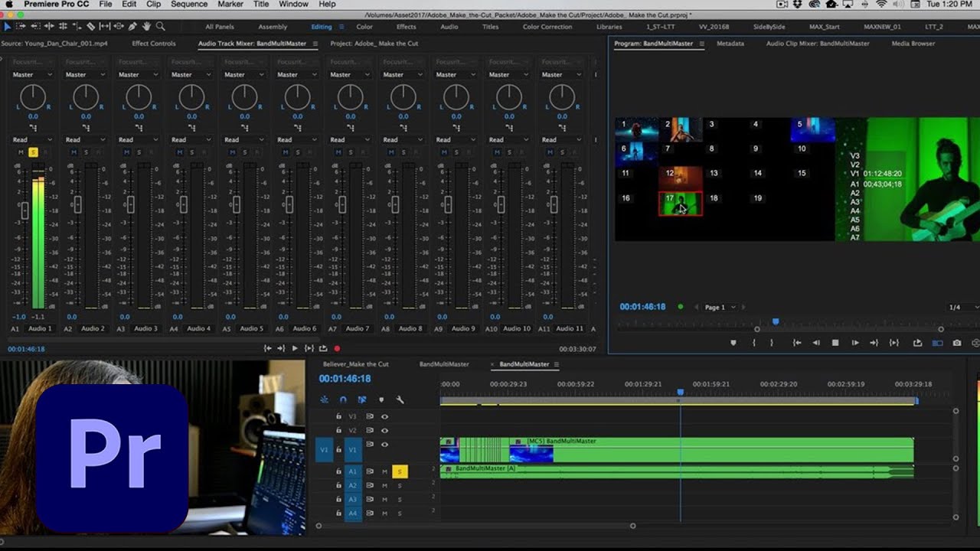Click Go to In in Program monitor
The width and height of the screenshot is (980, 551).
pos(797,343)
